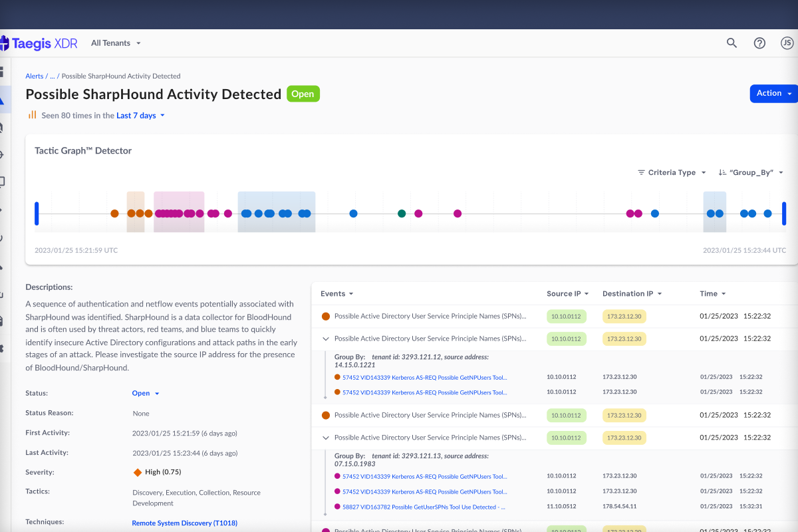The width and height of the screenshot is (798, 532).
Task: Select the blue left range handle on timeline
Action: 37,213
